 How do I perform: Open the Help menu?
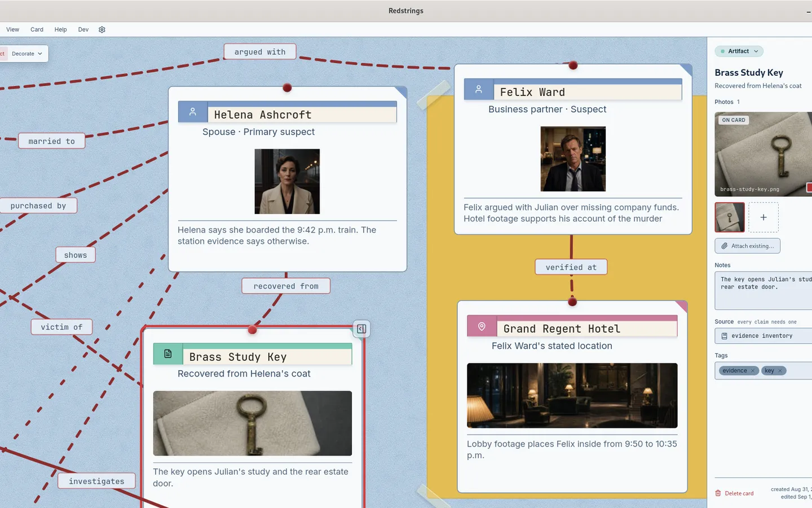click(x=60, y=29)
